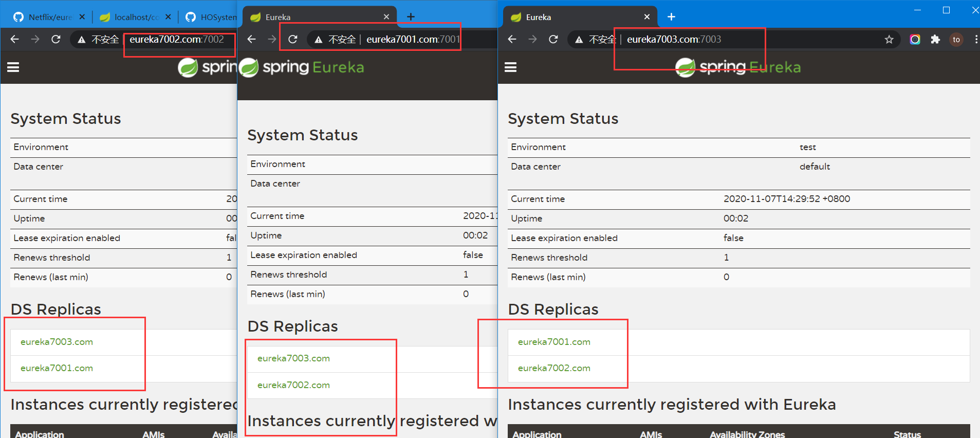Screen dimensions: 980x438
Task: Open eureka7002.com replica in eureka7003 window
Action: tap(554, 368)
